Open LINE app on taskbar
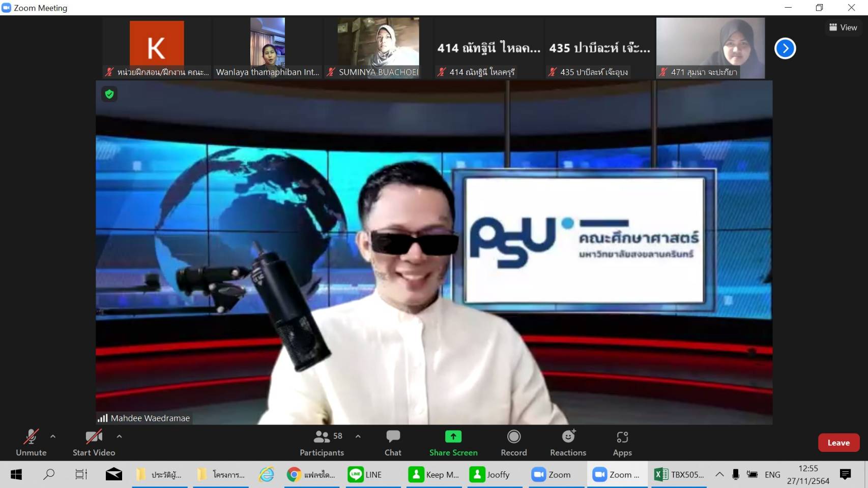The image size is (868, 488). 373,475
